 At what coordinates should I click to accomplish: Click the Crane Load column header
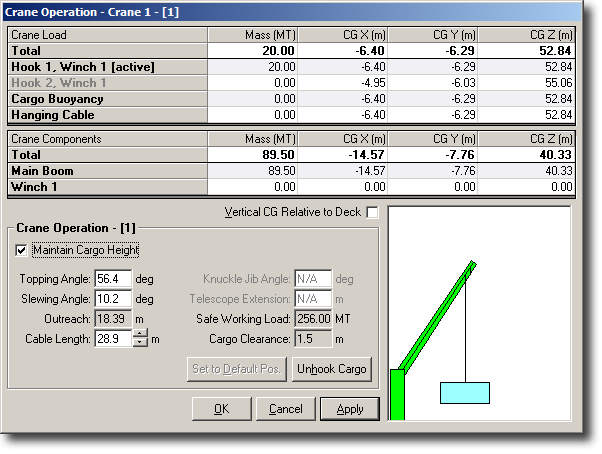[108, 35]
